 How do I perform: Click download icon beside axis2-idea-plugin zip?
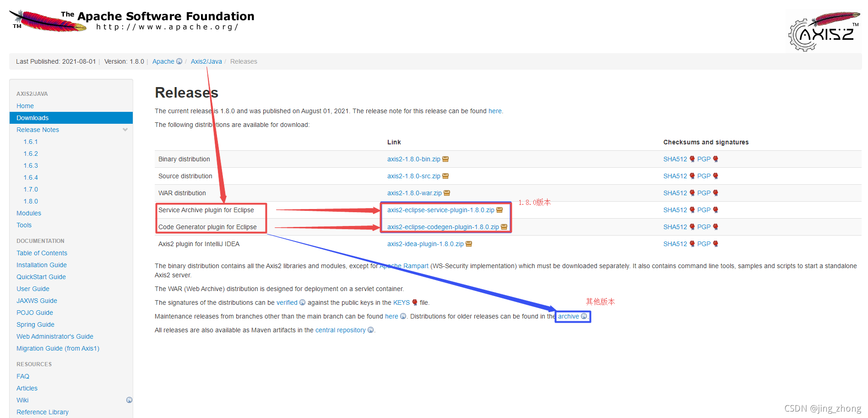(x=469, y=244)
